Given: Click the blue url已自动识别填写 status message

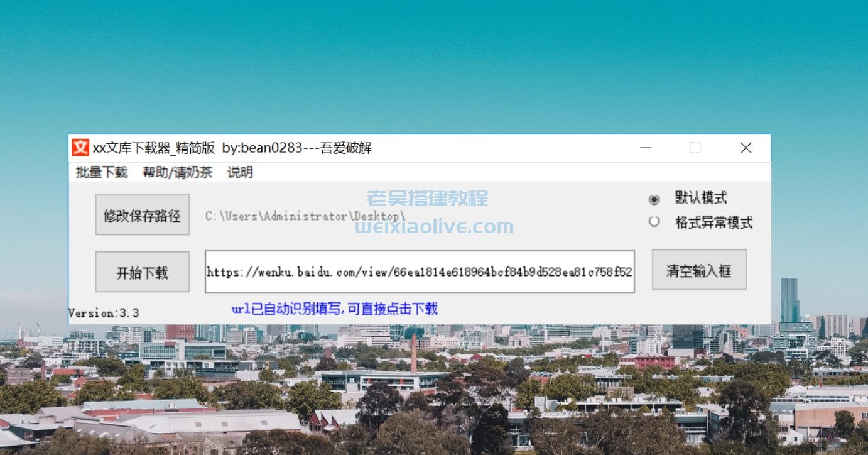Looking at the screenshot, I should (x=334, y=309).
